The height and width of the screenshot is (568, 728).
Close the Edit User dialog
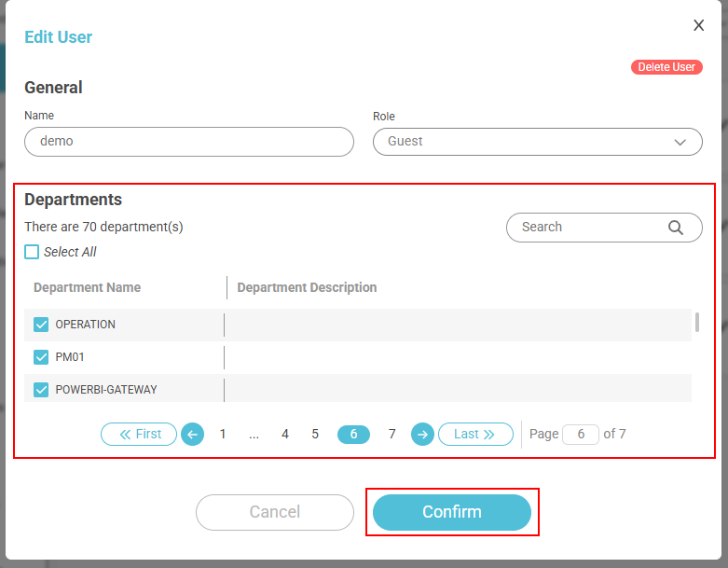[698, 26]
